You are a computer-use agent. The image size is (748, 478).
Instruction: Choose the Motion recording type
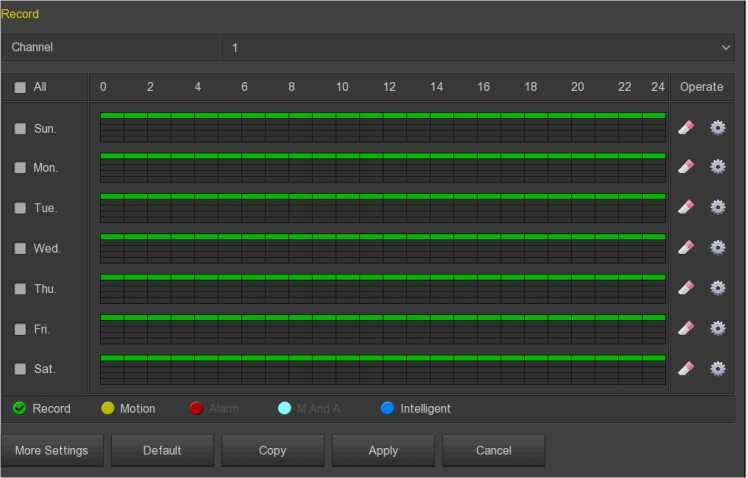point(107,408)
